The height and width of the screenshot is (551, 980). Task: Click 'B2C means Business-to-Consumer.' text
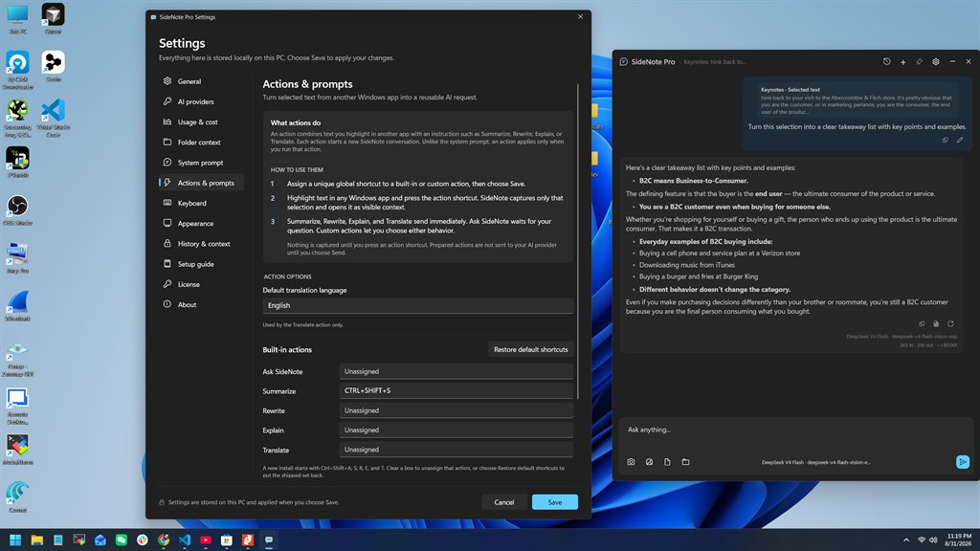(x=693, y=181)
